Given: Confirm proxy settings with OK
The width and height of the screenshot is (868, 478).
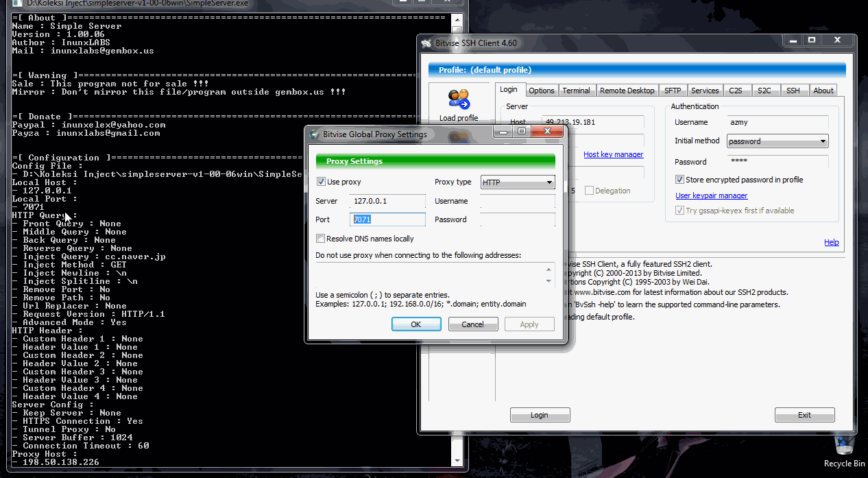Looking at the screenshot, I should (416, 324).
